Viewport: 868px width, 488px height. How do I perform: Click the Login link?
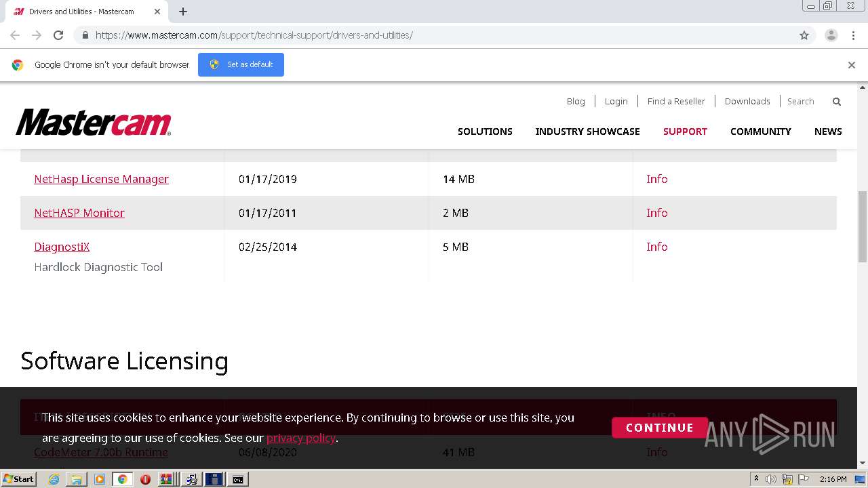(616, 101)
